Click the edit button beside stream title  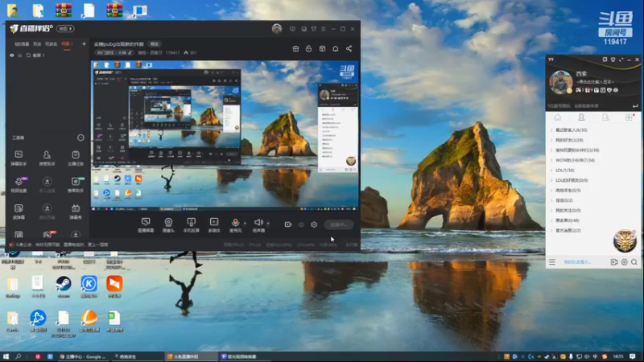point(155,44)
